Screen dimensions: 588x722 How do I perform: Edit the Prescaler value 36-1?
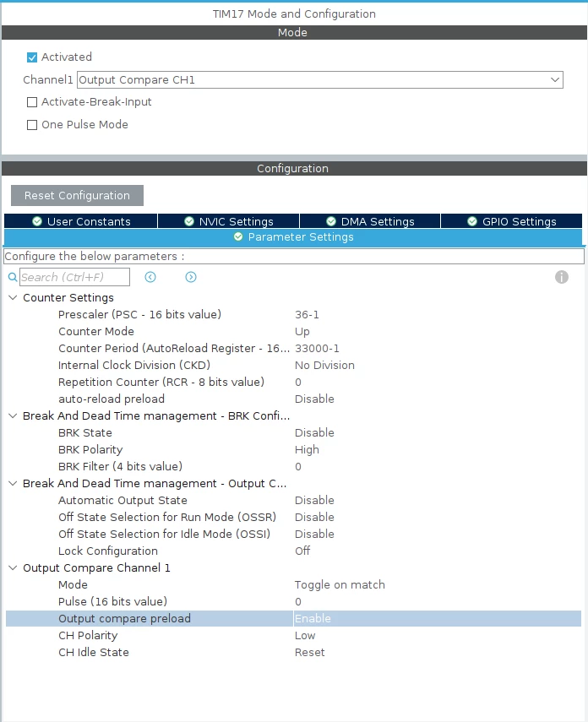[307, 314]
